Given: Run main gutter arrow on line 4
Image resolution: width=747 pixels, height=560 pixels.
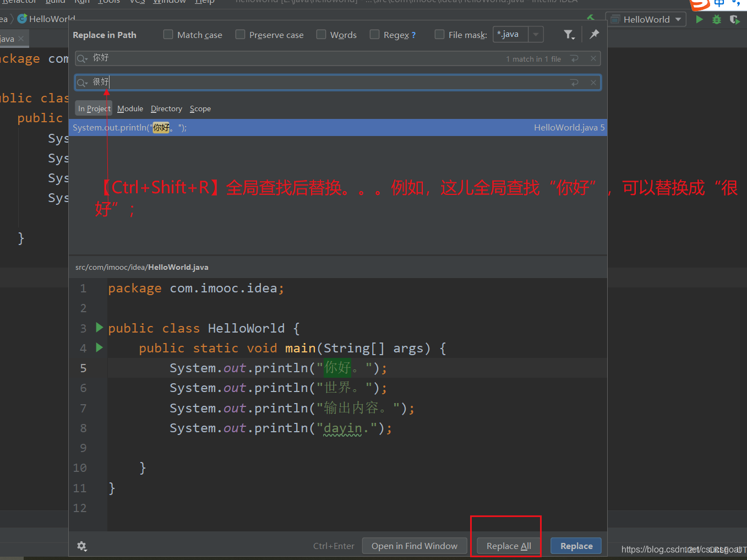Looking at the screenshot, I should (100, 347).
